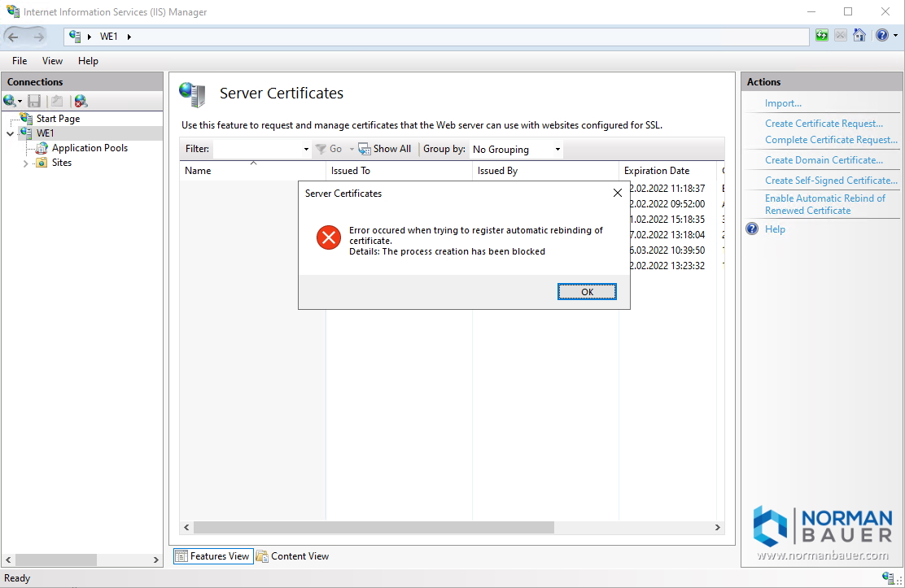Open the Help menu
This screenshot has height=588, width=905.
click(89, 60)
